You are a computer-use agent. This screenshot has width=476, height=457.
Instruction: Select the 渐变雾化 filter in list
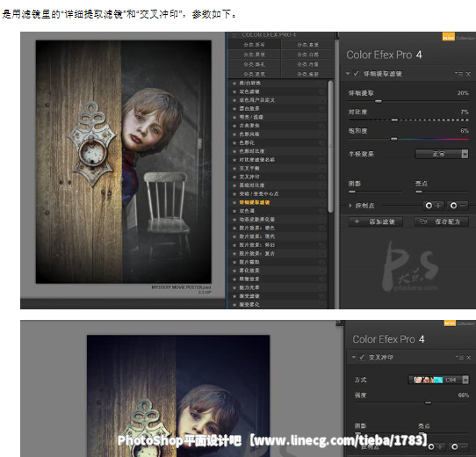tap(249, 304)
